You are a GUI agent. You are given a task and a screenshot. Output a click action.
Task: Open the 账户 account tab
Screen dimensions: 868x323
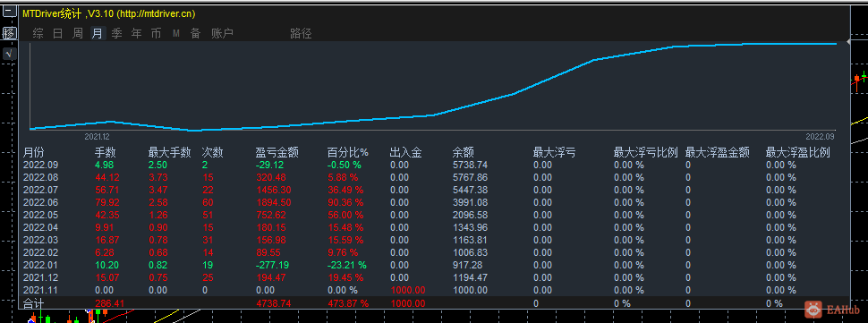(222, 34)
